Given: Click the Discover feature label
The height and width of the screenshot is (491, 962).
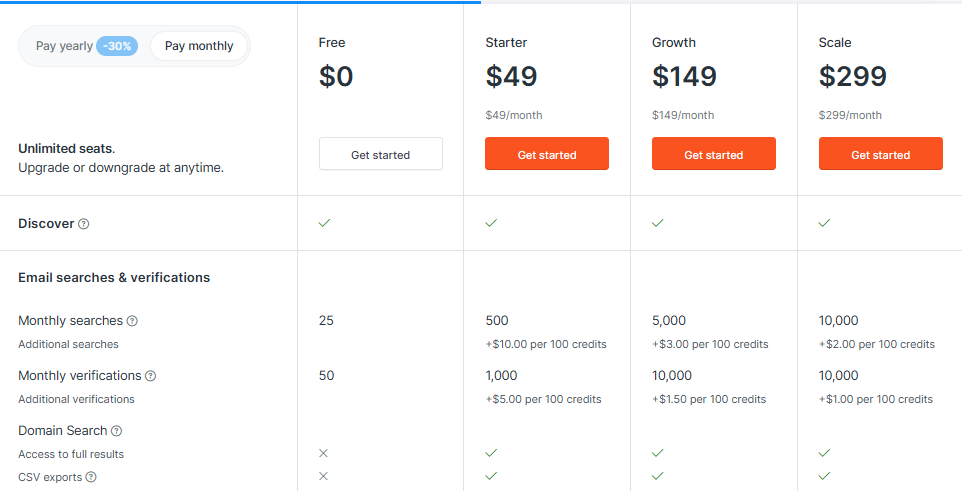Looking at the screenshot, I should [46, 224].
